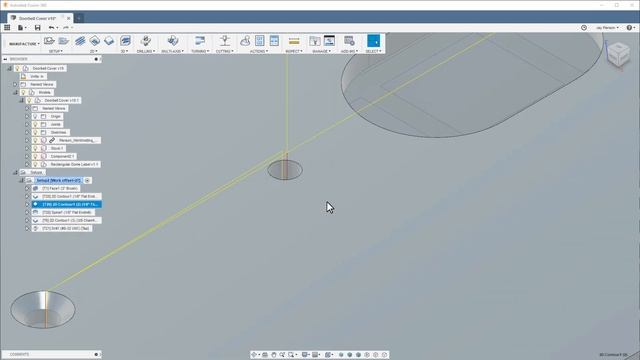640x360 pixels.
Task: Open the Manufacture workspace dropdown
Action: (x=24, y=44)
